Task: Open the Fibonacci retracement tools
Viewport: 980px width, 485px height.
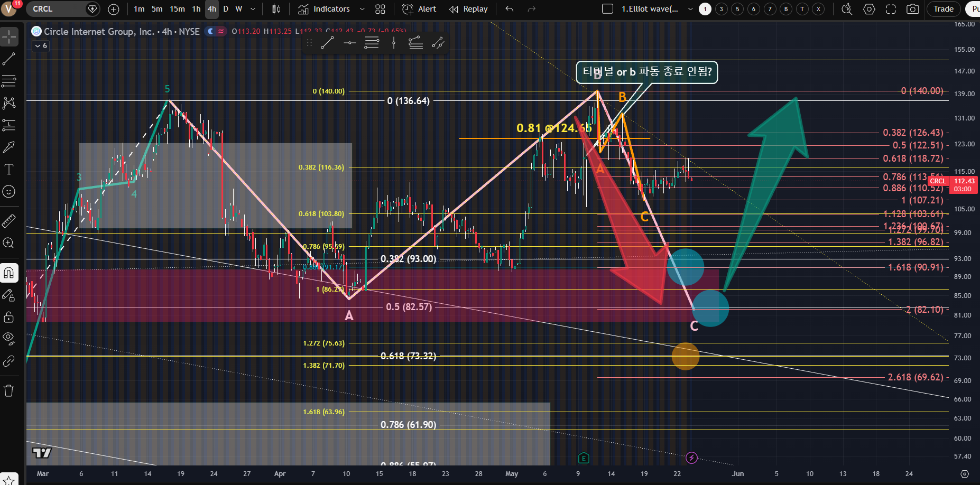Action: coord(9,81)
